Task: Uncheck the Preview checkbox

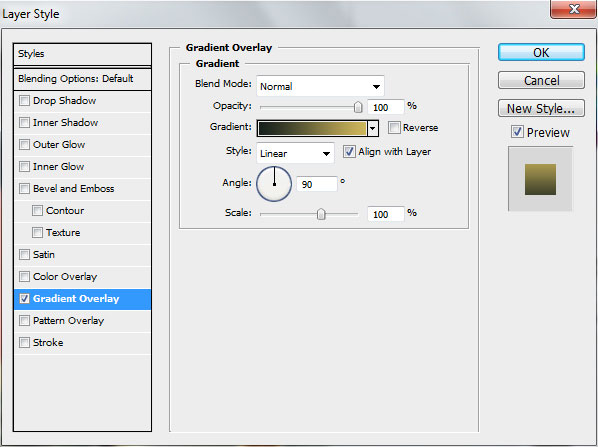Action: click(517, 132)
